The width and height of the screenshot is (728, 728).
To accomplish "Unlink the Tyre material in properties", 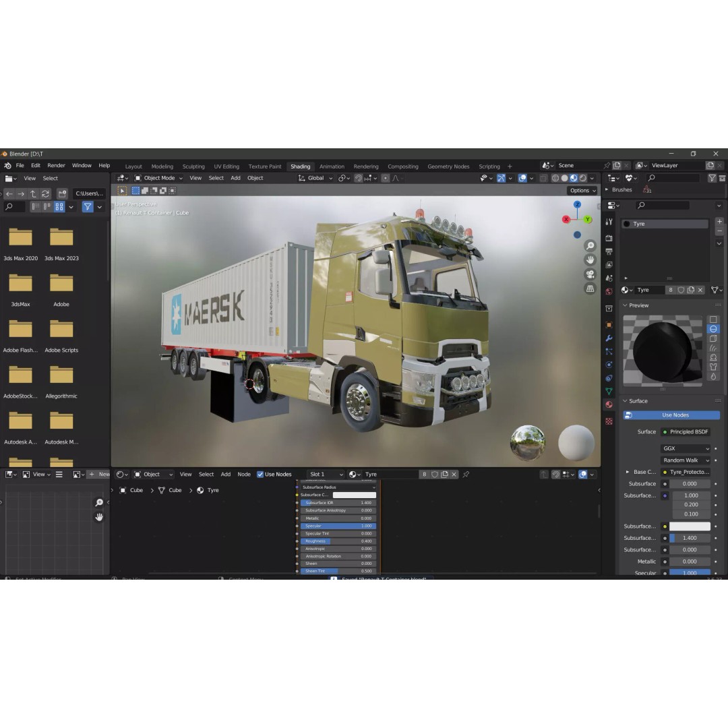I will 700,290.
